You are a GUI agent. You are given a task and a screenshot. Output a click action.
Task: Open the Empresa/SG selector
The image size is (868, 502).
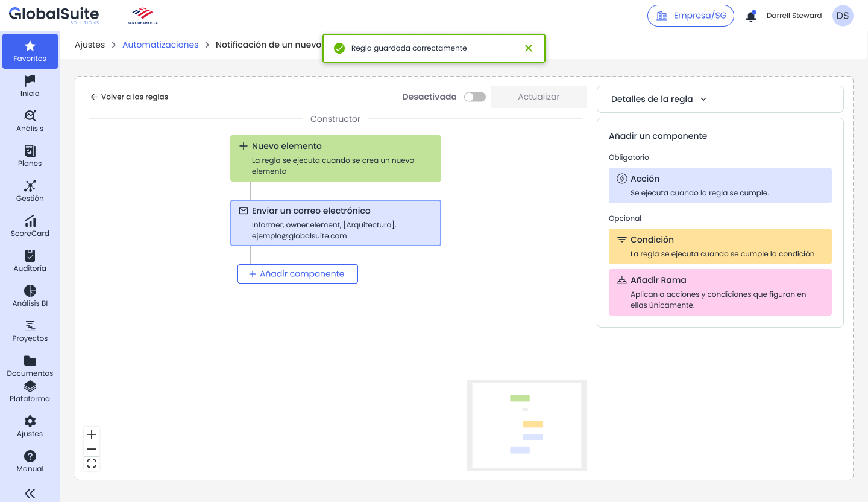click(x=691, y=16)
